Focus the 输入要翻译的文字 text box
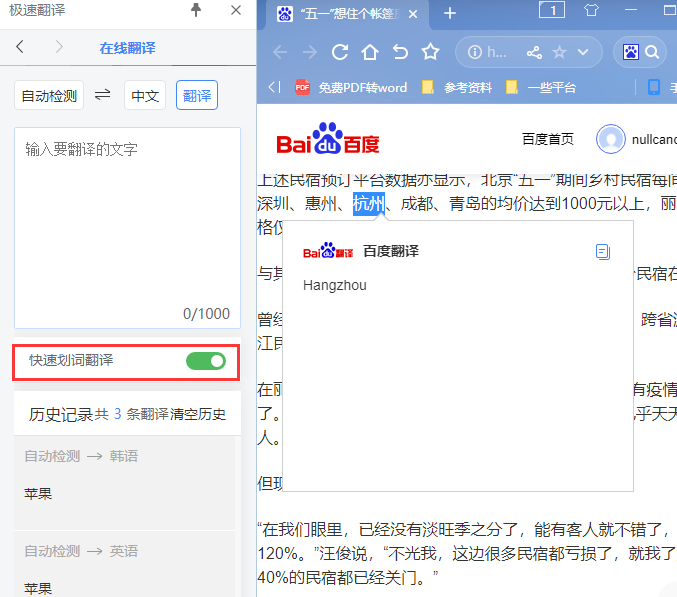 [127, 228]
